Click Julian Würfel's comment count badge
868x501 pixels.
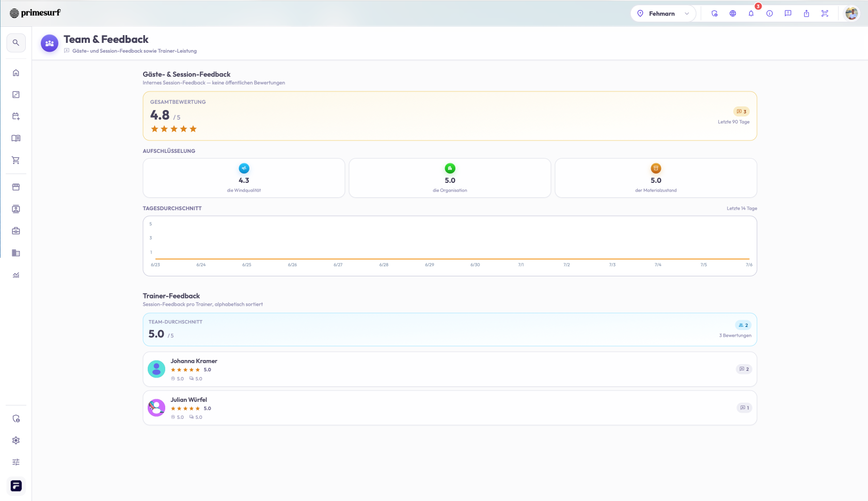click(x=745, y=408)
